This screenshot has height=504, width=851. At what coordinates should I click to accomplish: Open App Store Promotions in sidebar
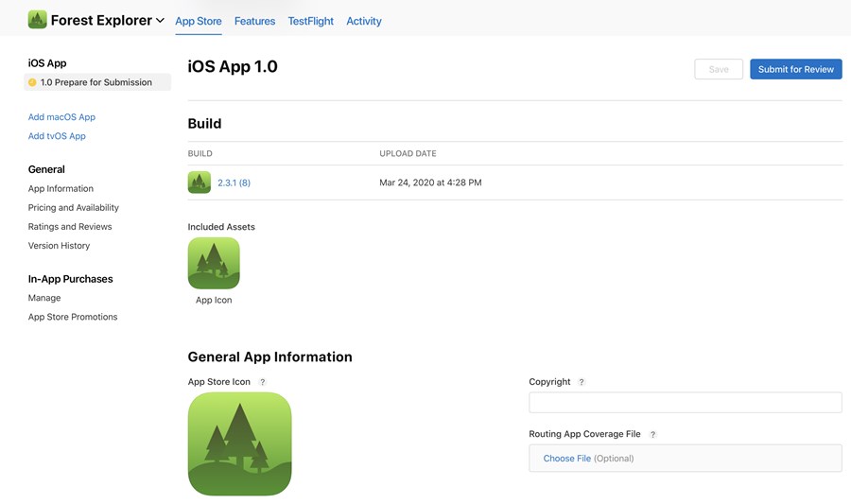[x=73, y=317]
